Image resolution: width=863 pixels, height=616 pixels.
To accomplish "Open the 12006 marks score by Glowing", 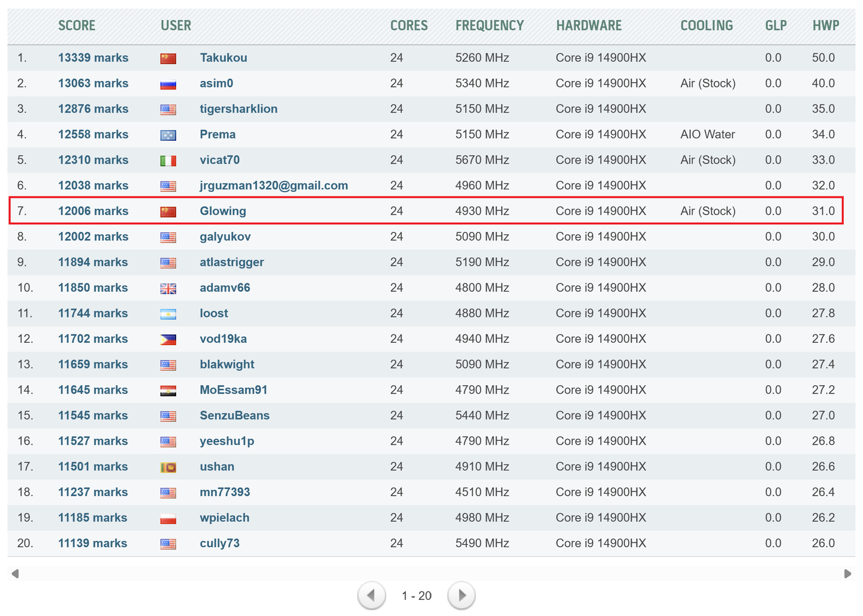I will point(93,211).
